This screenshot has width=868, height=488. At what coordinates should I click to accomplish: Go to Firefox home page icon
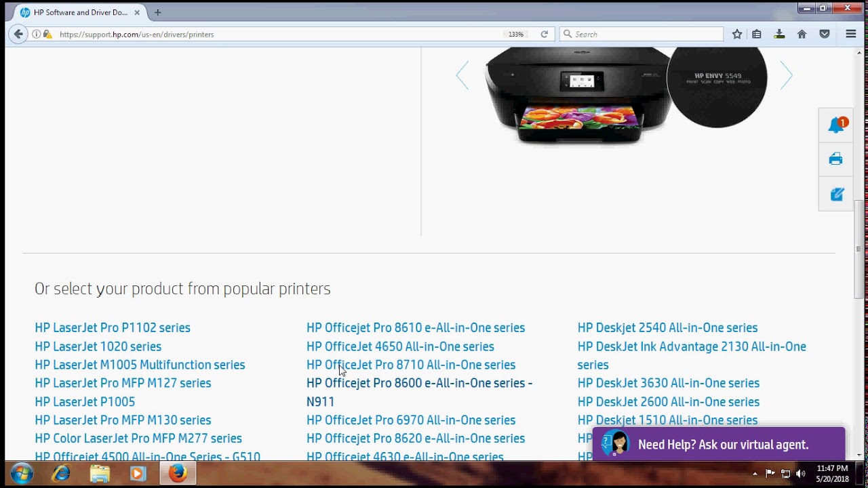[802, 34]
